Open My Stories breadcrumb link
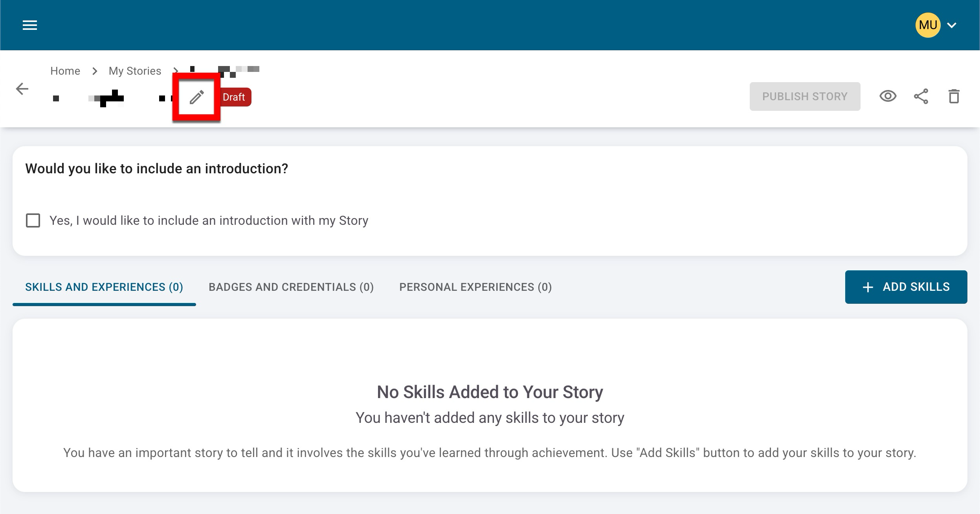980x514 pixels. click(x=135, y=71)
